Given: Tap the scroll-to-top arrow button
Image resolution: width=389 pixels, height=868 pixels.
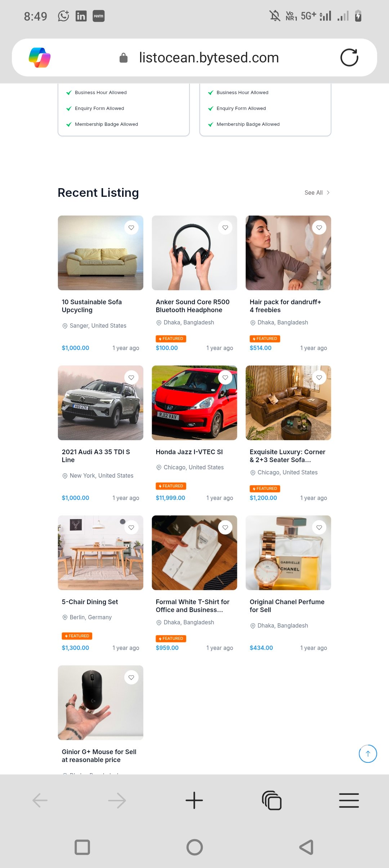Looking at the screenshot, I should point(368,754).
